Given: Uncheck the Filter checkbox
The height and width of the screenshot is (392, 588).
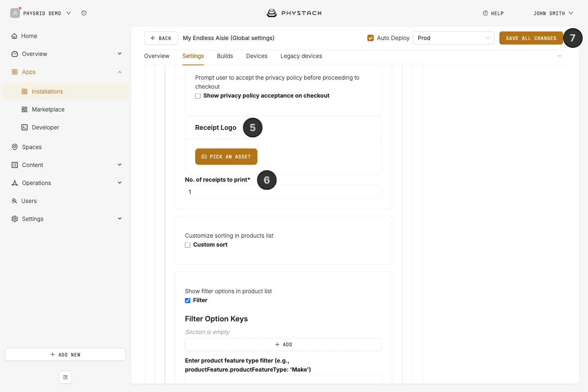Looking at the screenshot, I should [x=187, y=301].
